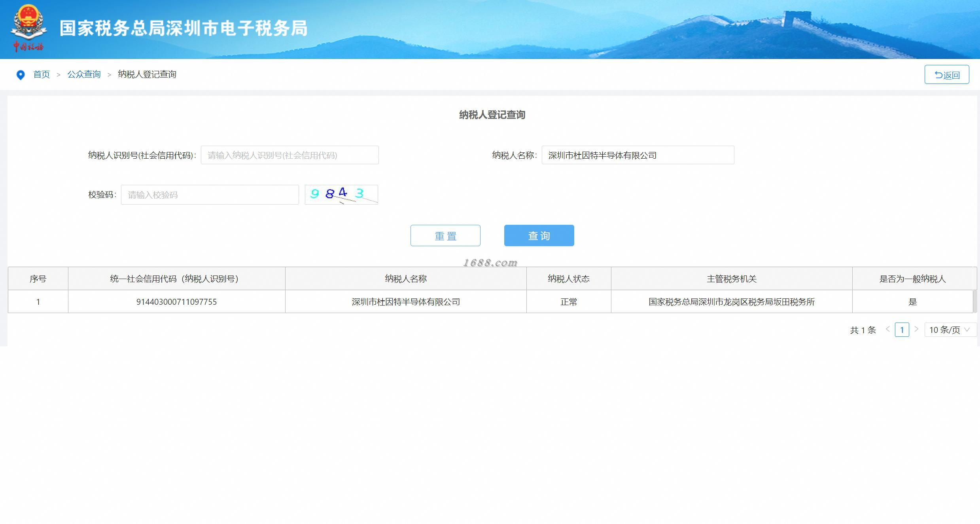Click the 纳税人状态 column header
The height and width of the screenshot is (524, 980).
pyautogui.click(x=568, y=279)
